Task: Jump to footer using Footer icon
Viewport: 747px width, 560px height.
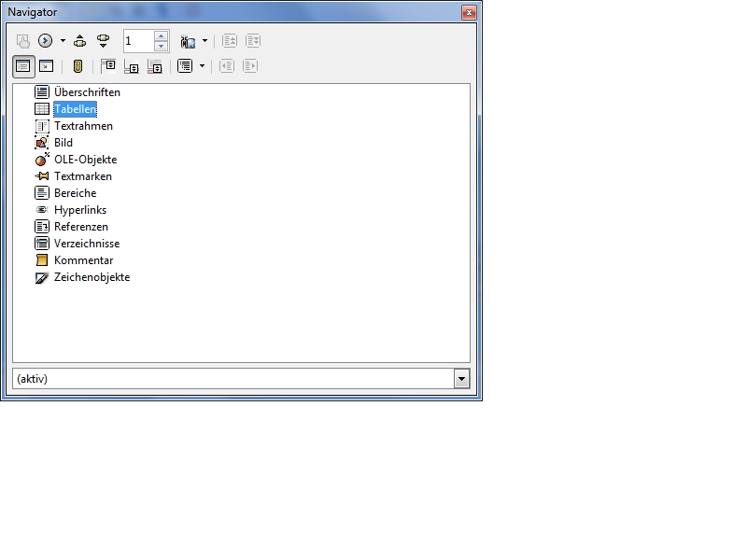Action: point(132,66)
